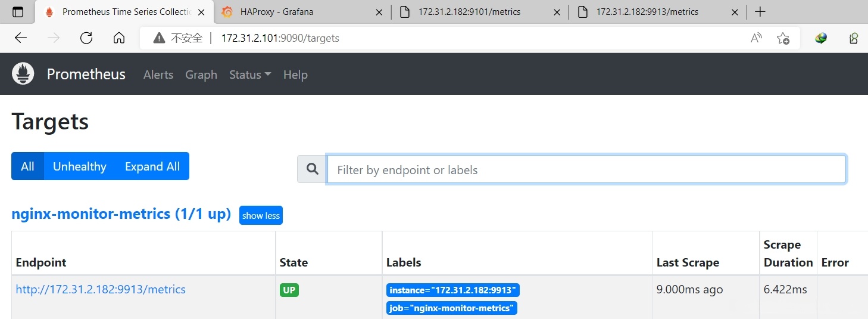Open a new browser tab
The height and width of the screenshot is (319, 868).
click(x=760, y=12)
